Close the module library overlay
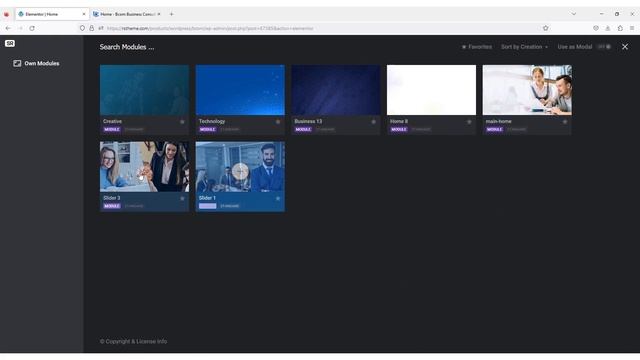 tap(625, 47)
